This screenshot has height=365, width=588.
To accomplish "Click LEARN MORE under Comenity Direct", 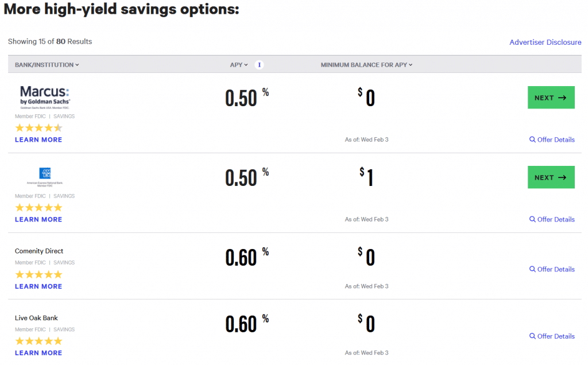I will 38,286.
